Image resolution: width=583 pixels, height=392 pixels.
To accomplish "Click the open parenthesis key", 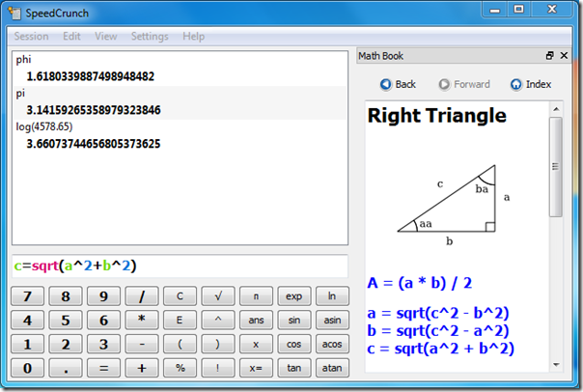I will [180, 344].
